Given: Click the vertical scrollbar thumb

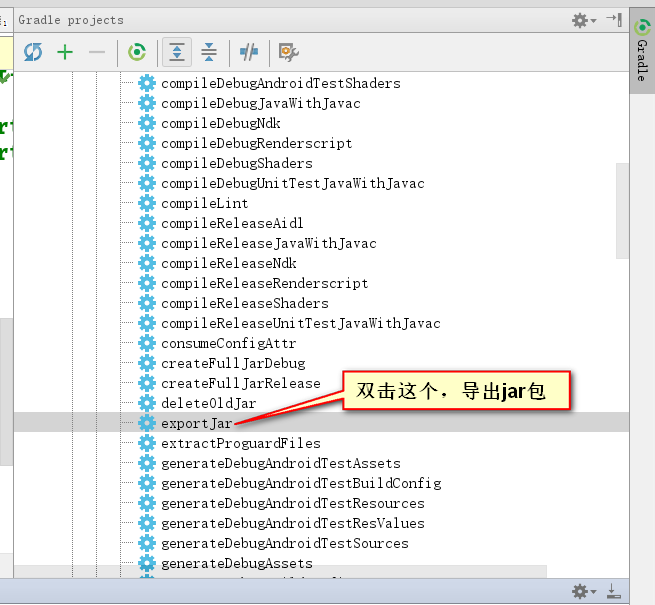Looking at the screenshot, I should (x=622, y=211).
